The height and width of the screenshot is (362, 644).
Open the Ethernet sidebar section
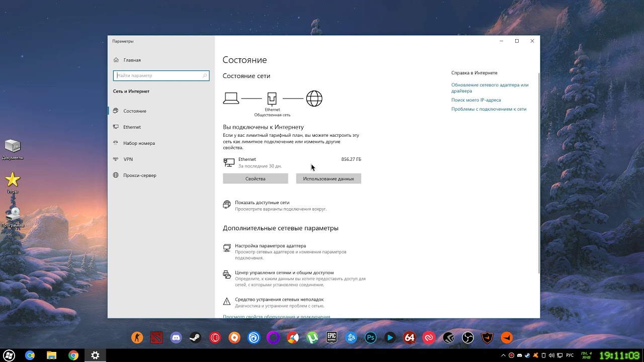click(x=127, y=127)
